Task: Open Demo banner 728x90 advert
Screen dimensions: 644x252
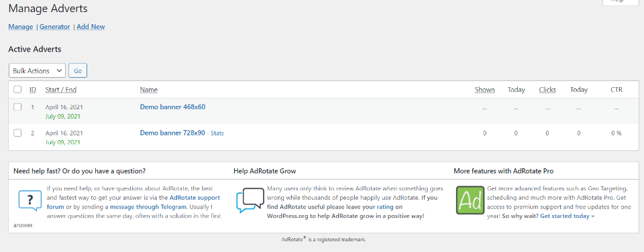Action: [172, 133]
